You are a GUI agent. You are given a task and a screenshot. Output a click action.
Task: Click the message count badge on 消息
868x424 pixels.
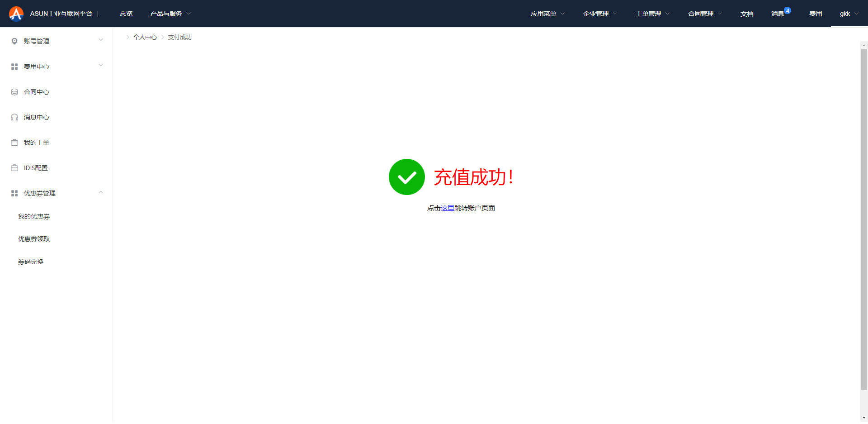[788, 10]
